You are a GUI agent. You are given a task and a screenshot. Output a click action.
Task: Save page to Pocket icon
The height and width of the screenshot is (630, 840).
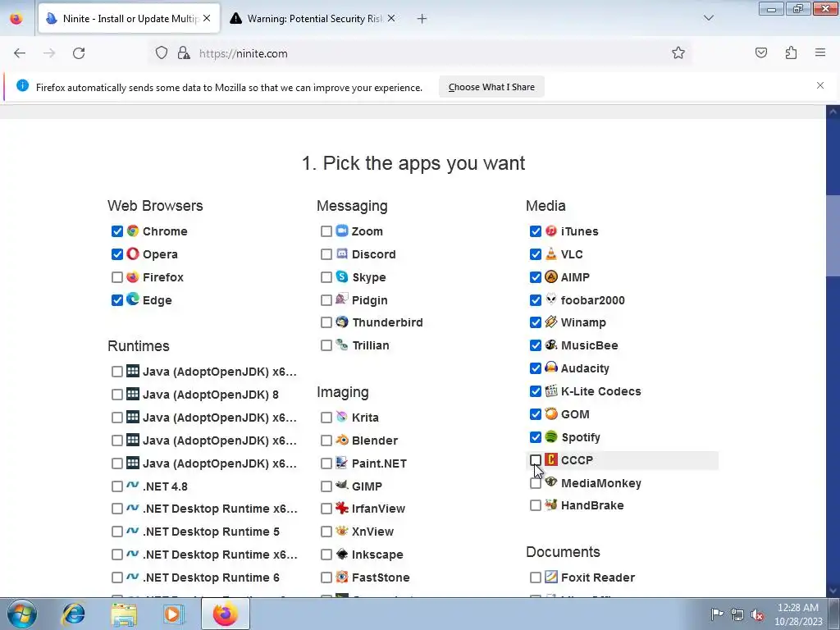761,52
